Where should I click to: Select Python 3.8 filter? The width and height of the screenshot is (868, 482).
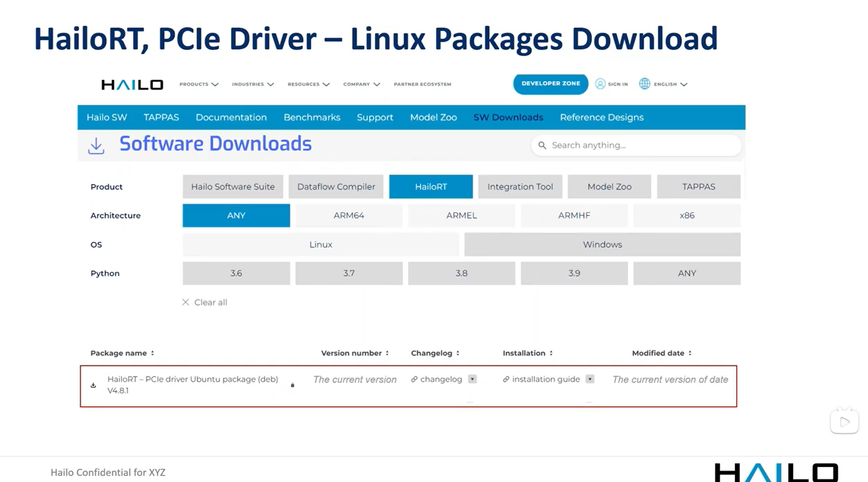tap(461, 273)
